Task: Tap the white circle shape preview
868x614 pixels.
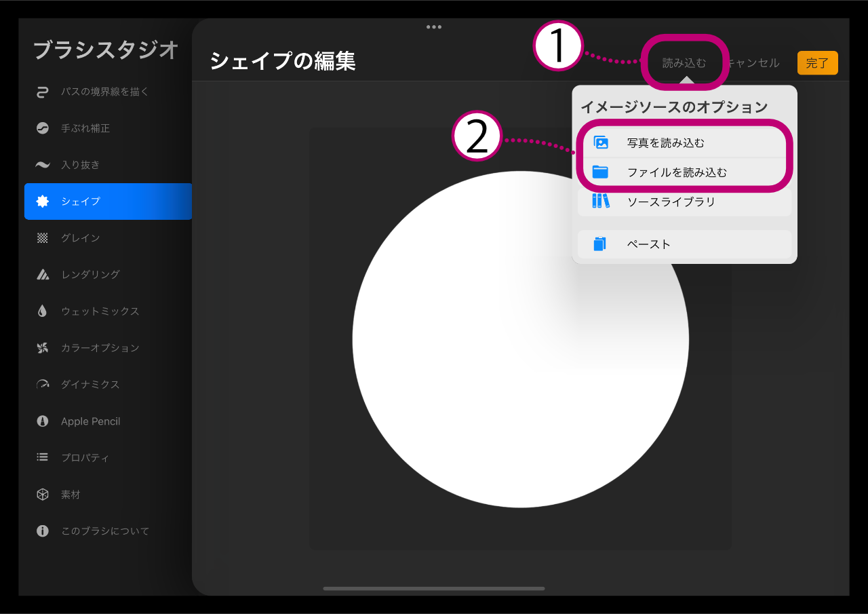Action: point(521,339)
